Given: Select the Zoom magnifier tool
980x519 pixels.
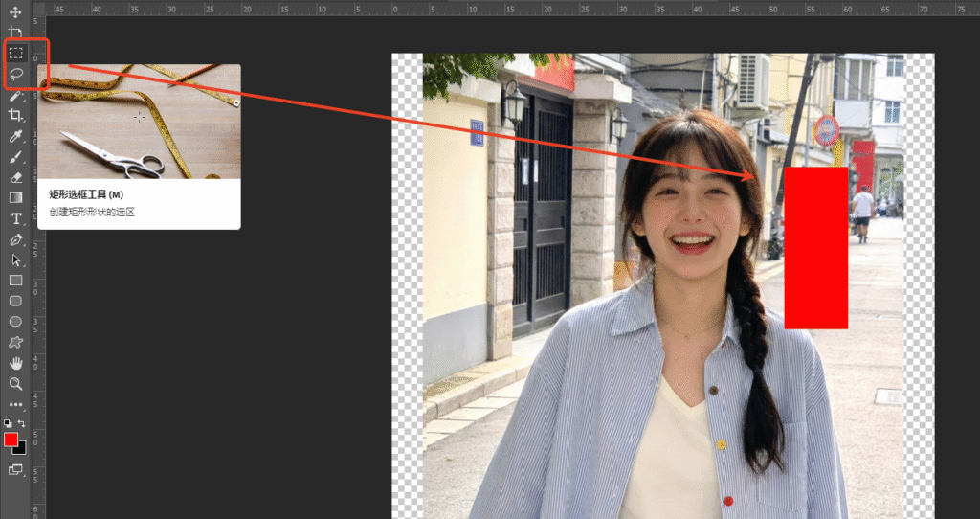Looking at the screenshot, I should [15, 383].
